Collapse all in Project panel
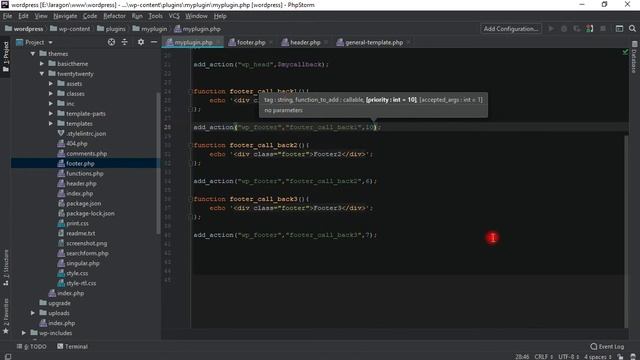Viewport: 640px width, 360px height. [x=124, y=42]
